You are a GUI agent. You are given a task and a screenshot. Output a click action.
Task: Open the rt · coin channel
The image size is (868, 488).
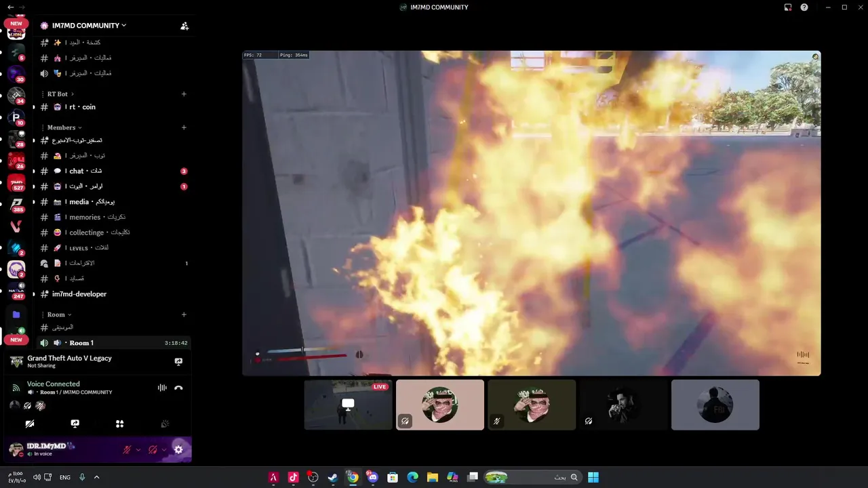click(113, 107)
